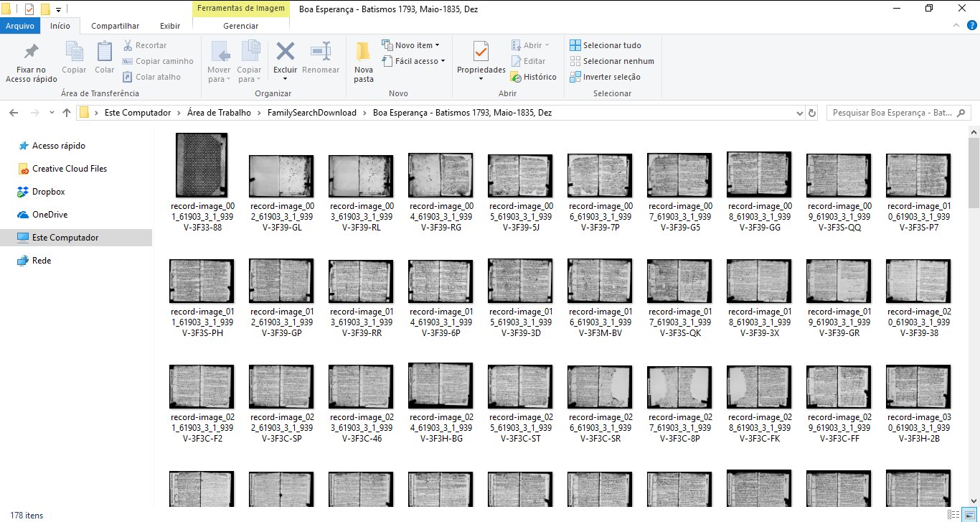
Task: Select Acesso rápido in navigation pane
Action: [x=58, y=146]
